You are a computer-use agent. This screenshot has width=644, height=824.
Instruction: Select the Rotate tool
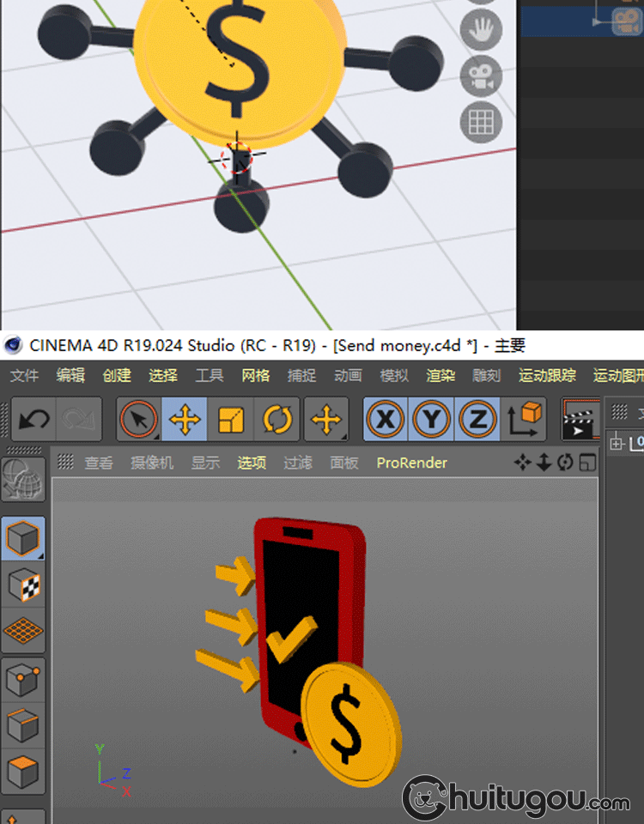pos(276,420)
